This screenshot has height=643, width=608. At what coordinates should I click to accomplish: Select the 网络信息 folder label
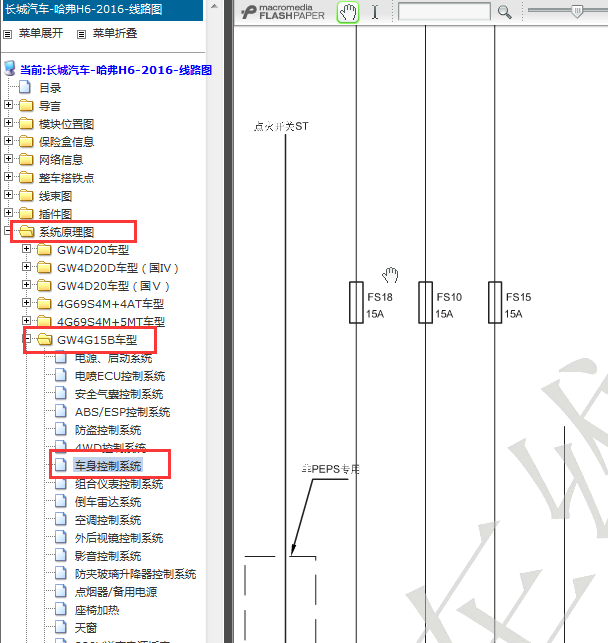[61, 160]
